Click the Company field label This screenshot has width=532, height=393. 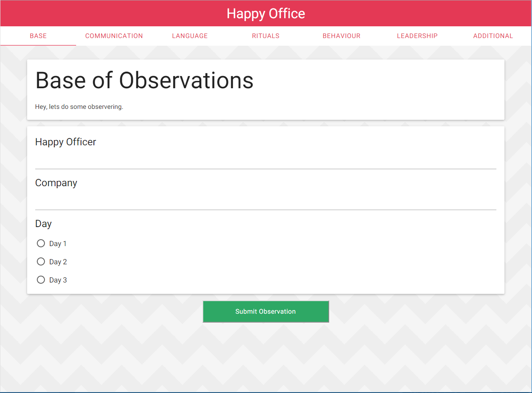coord(56,183)
